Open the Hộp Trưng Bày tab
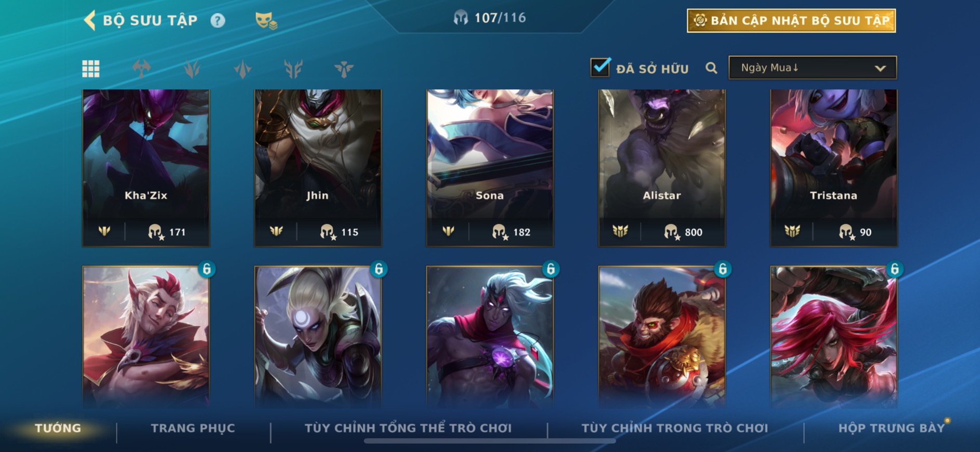This screenshot has width=980, height=452. [x=891, y=428]
